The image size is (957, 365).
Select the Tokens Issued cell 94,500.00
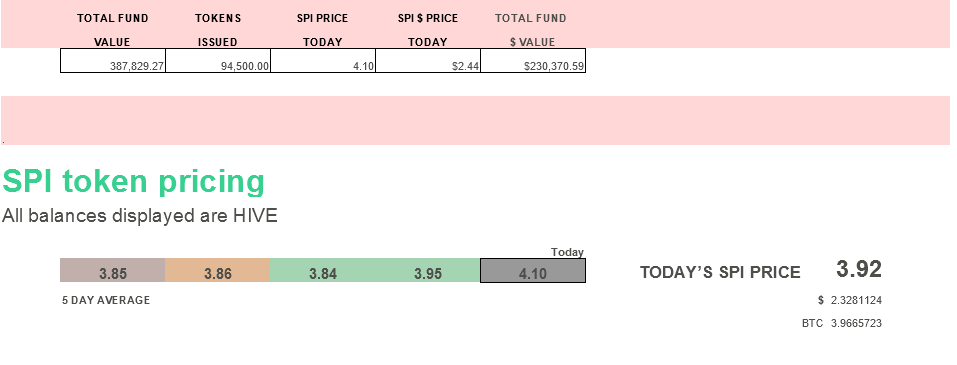pyautogui.click(x=218, y=60)
